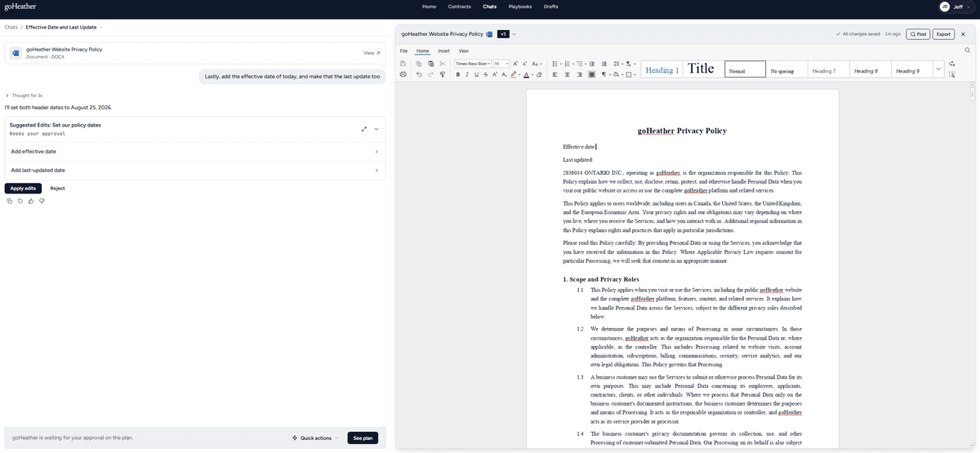Click the Find button

(x=917, y=34)
